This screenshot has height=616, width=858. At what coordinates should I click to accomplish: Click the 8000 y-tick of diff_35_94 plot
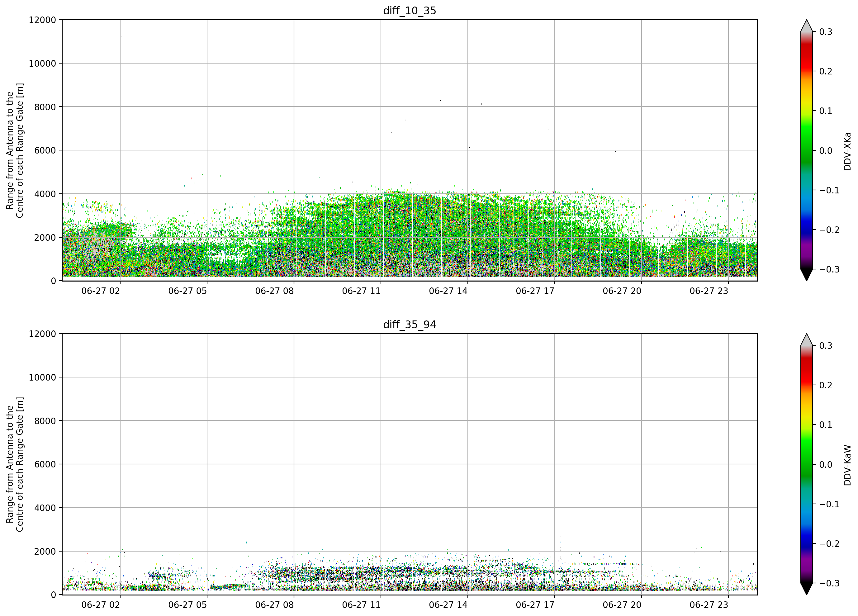tap(45, 421)
